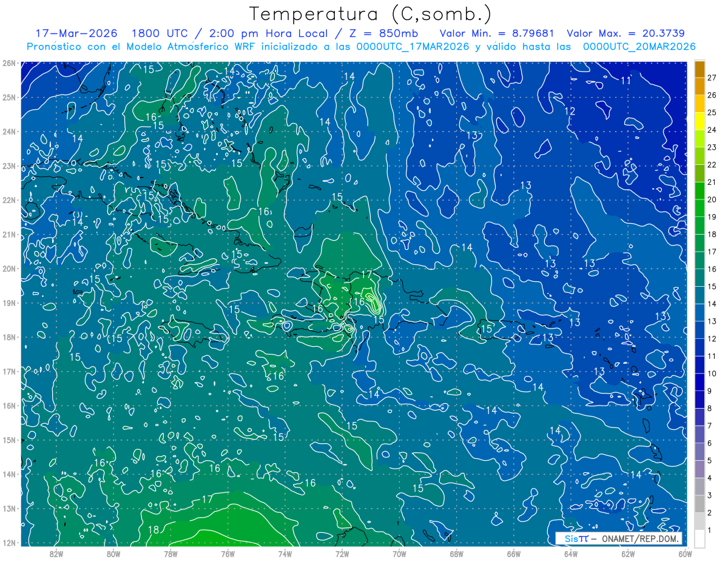Click the '21N' latitude axis label
This screenshot has width=728, height=562.
(x=8, y=234)
